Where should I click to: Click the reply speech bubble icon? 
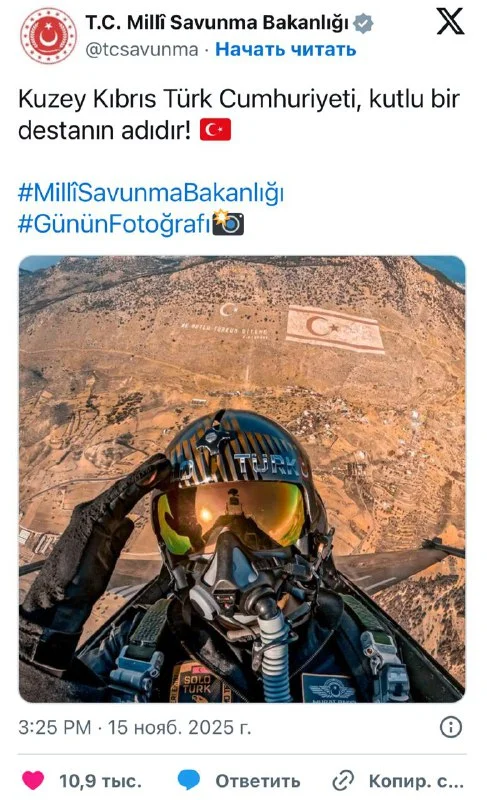pos(189,781)
